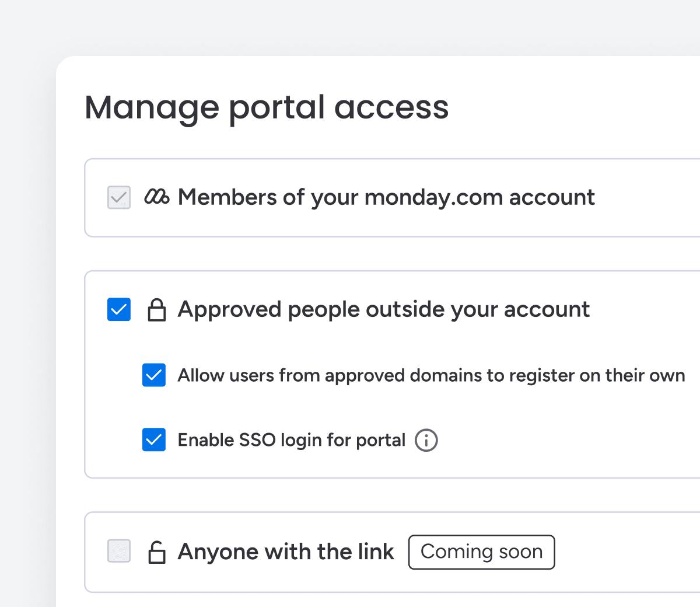Select the Approved people outside your account label

[x=384, y=310]
